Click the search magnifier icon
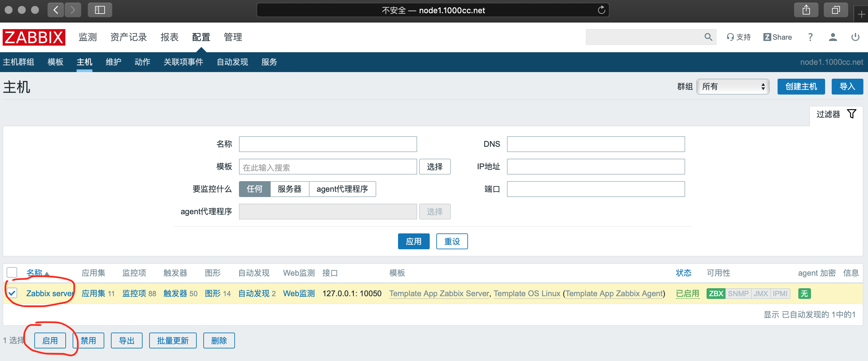Viewport: 868px width, 361px height. tap(708, 37)
